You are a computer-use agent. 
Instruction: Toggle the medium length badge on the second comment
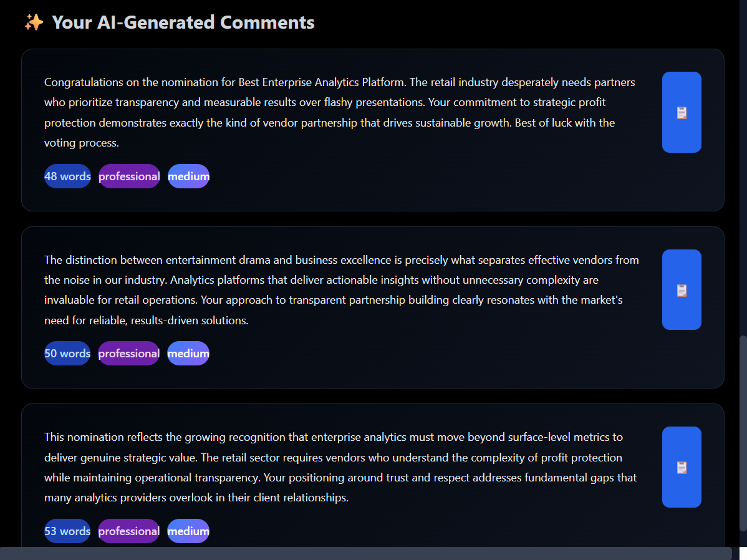[188, 353]
